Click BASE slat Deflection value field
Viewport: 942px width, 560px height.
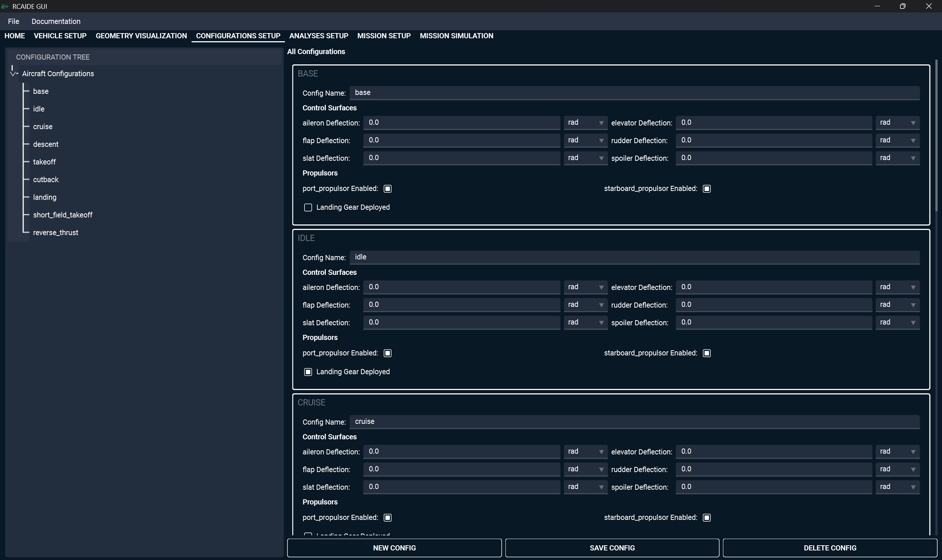(x=461, y=158)
